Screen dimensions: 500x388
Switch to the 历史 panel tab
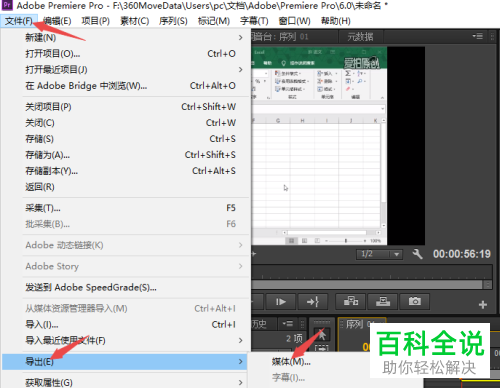tap(259, 324)
